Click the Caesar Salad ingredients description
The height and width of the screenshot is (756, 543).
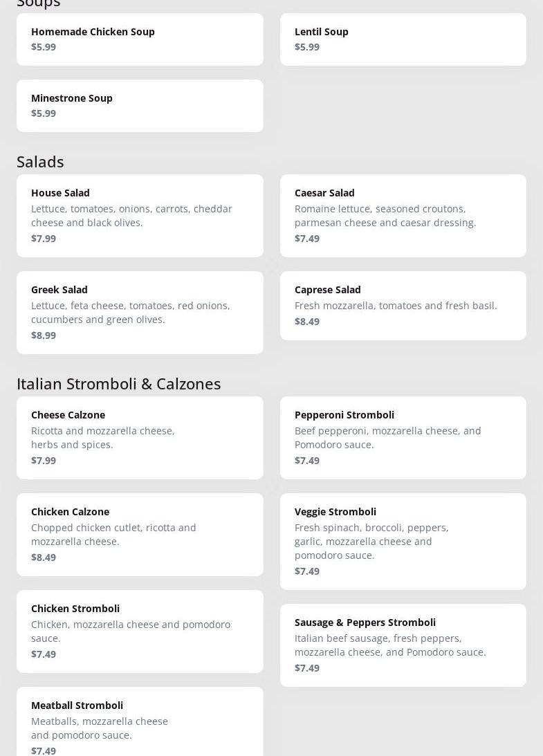click(385, 216)
